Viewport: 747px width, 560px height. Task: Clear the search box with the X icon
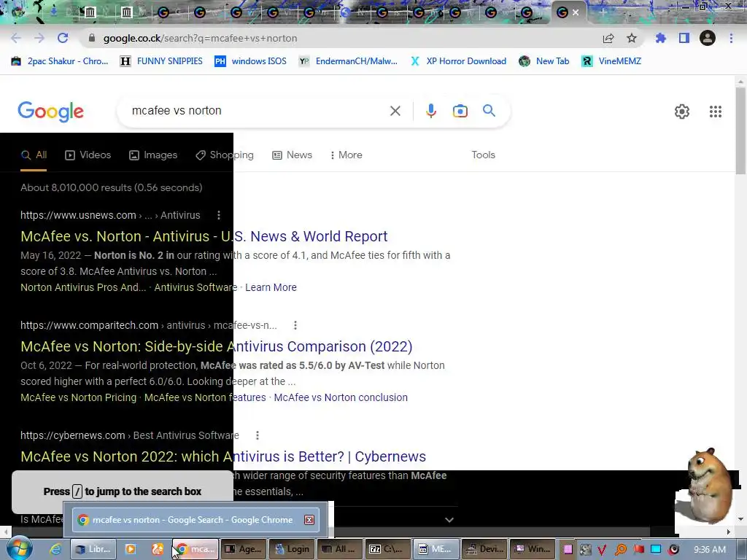pyautogui.click(x=395, y=111)
